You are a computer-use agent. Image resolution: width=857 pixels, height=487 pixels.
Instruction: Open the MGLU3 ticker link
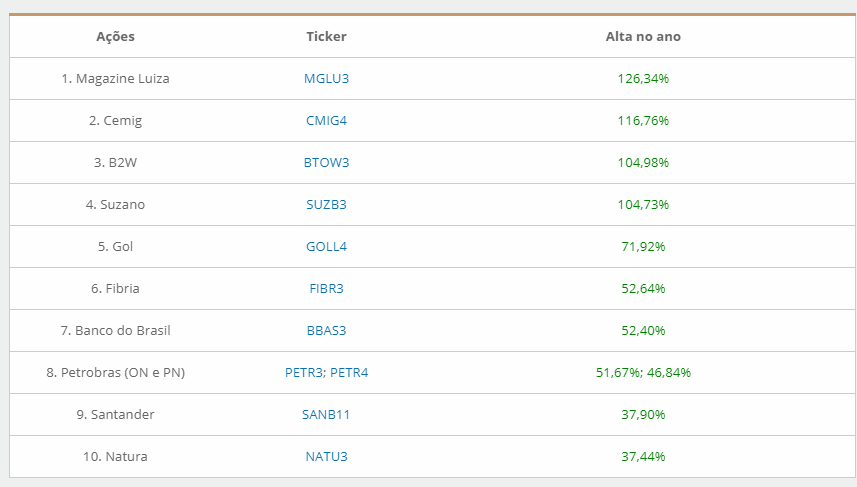326,78
